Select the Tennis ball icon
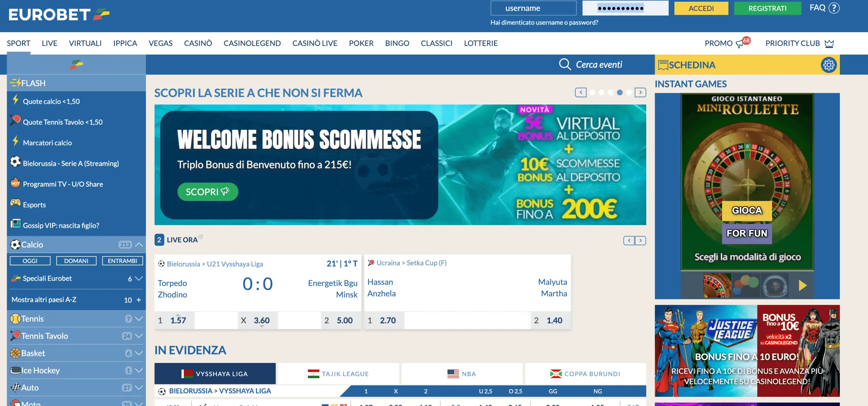 pos(15,319)
